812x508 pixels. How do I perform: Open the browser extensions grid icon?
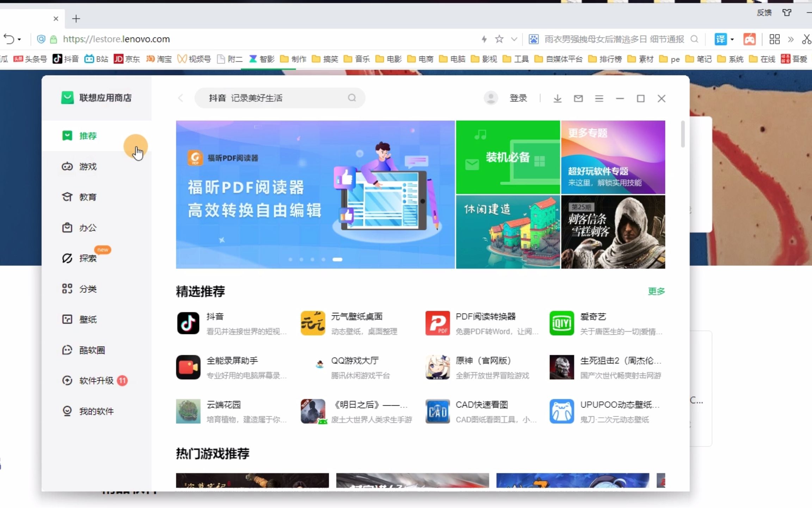774,39
